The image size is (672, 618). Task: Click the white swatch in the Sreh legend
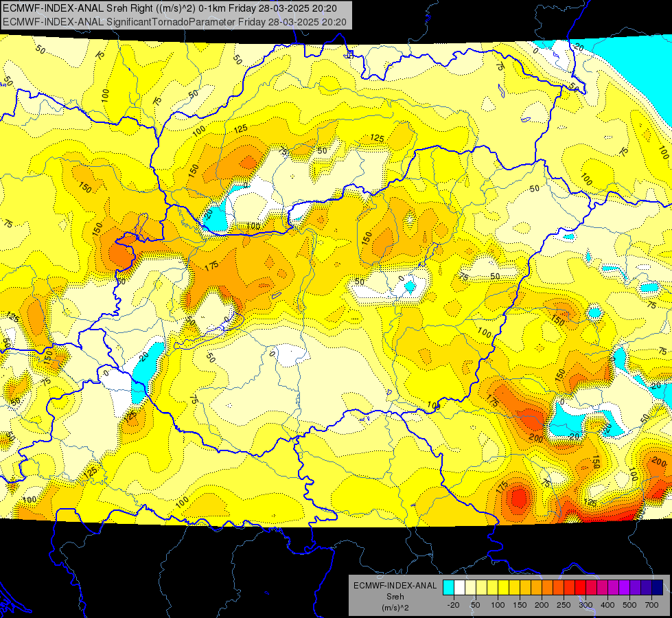pyautogui.click(x=459, y=587)
